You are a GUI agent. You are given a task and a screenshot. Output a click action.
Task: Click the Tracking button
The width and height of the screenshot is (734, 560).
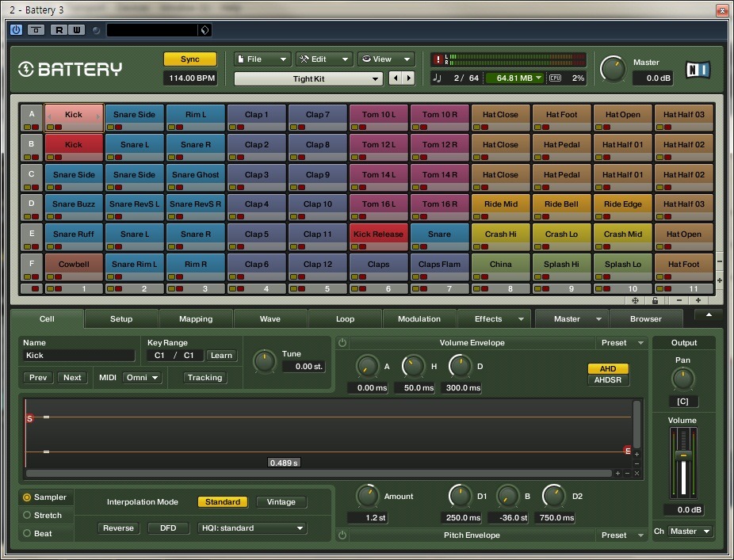(x=205, y=378)
